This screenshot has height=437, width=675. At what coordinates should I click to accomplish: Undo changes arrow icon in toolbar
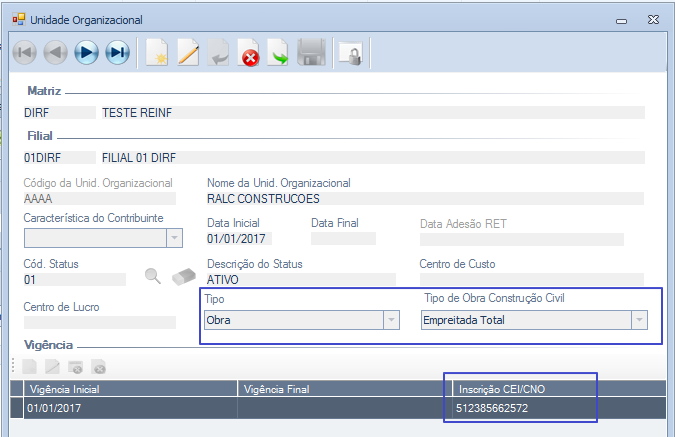(218, 53)
